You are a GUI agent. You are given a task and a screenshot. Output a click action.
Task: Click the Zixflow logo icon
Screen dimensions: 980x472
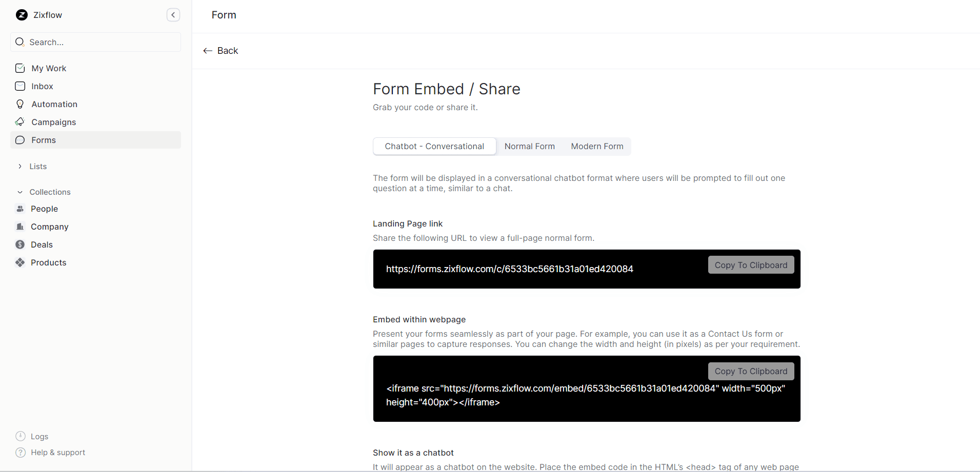pyautogui.click(x=21, y=15)
